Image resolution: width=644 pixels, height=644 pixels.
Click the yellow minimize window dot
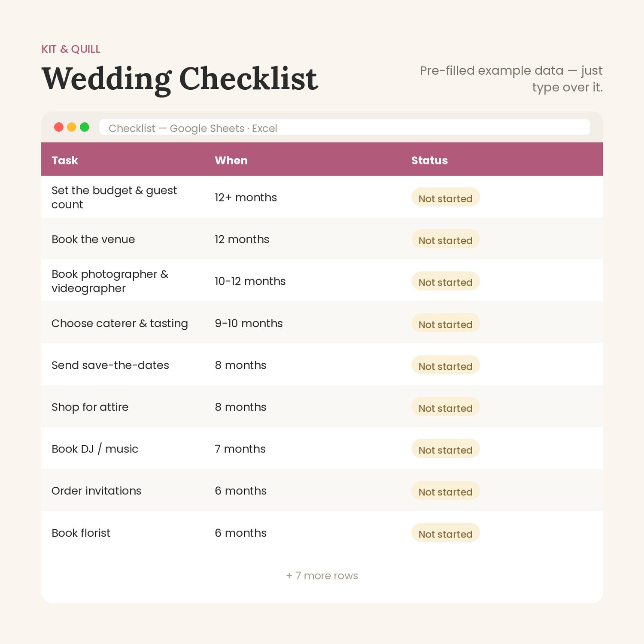pyautogui.click(x=72, y=127)
